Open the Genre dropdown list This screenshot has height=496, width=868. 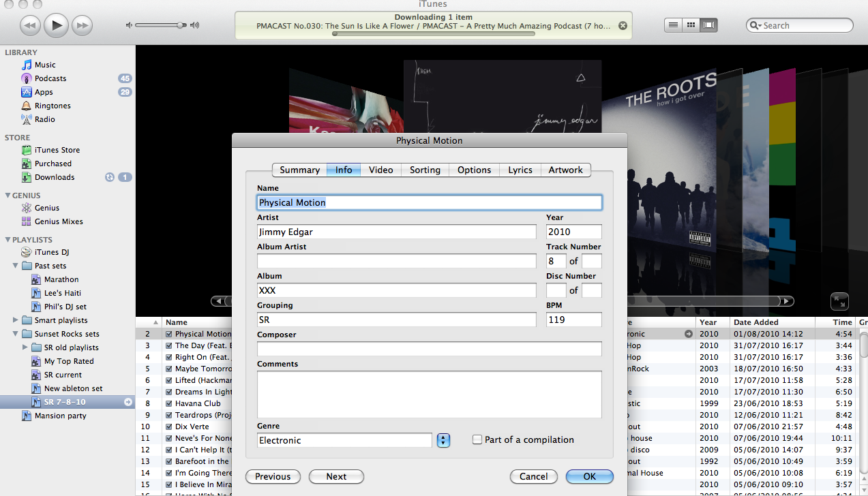(443, 440)
